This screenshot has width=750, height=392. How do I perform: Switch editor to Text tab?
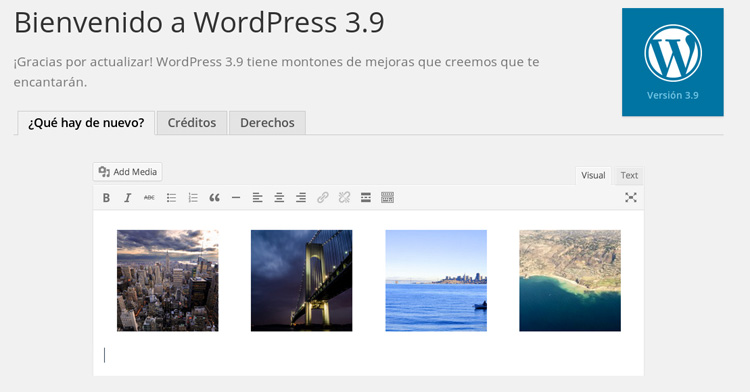(629, 175)
